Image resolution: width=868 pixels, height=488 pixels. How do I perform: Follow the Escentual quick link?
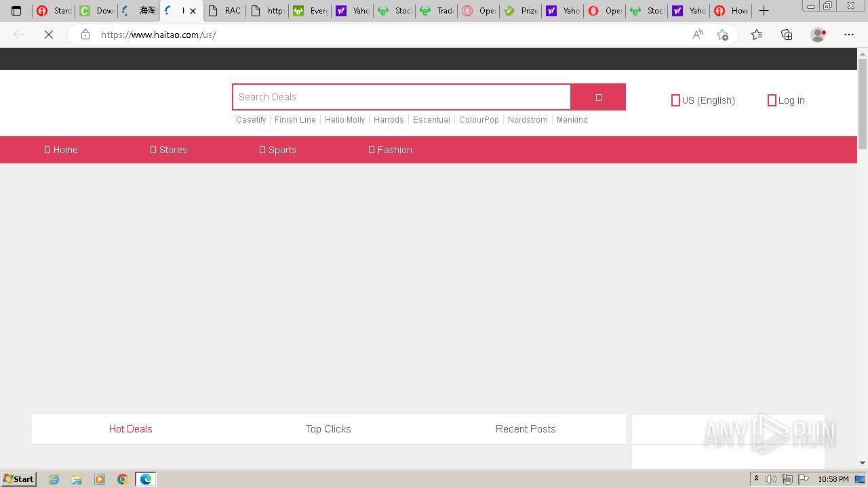coord(431,120)
